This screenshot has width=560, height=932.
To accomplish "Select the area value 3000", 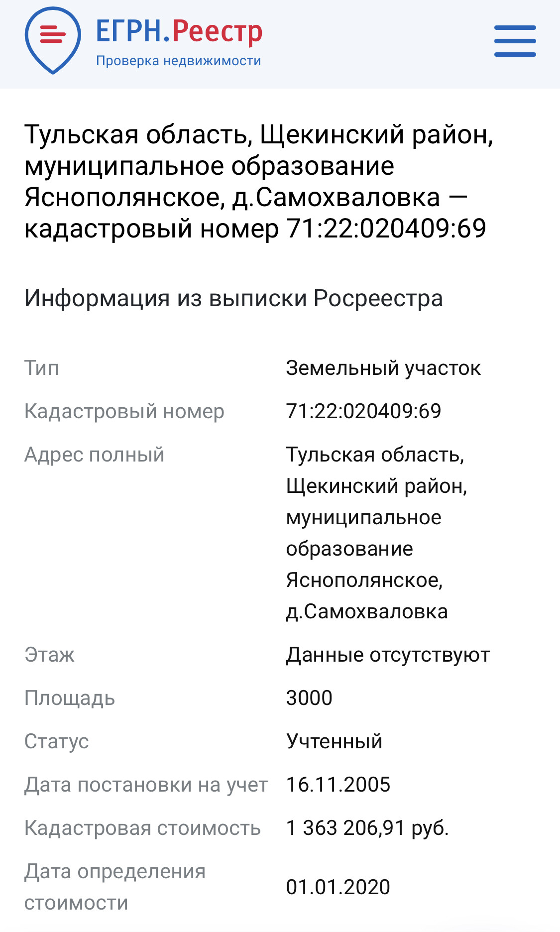I will pos(309,698).
